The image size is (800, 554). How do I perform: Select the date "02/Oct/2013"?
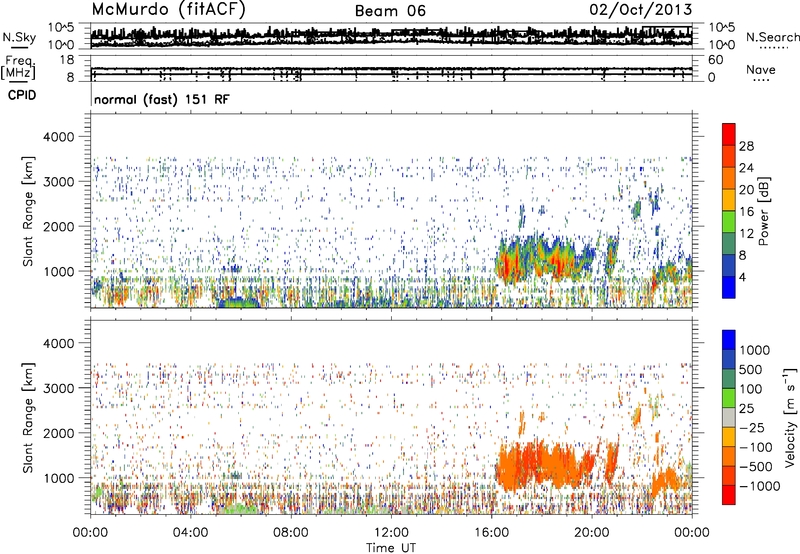[x=641, y=10]
